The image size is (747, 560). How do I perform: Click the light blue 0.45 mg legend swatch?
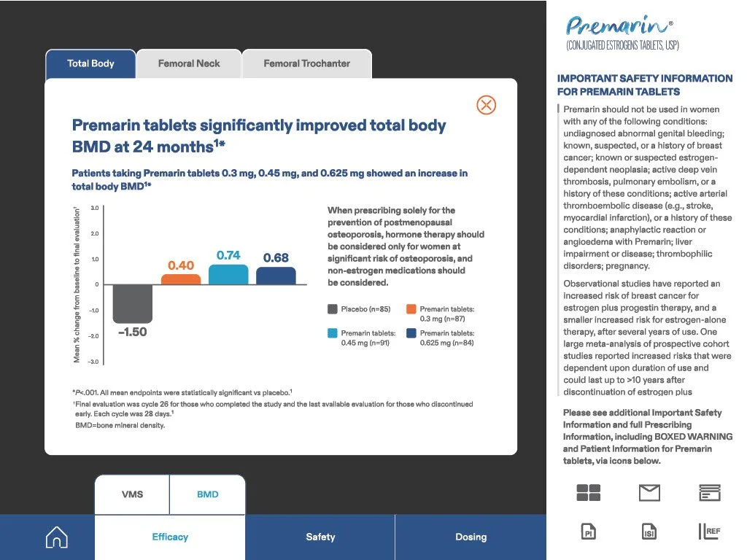click(x=333, y=332)
